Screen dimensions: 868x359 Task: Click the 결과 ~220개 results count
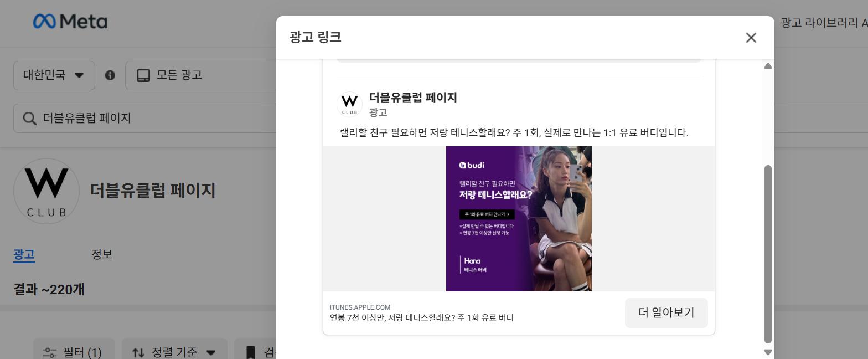49,289
